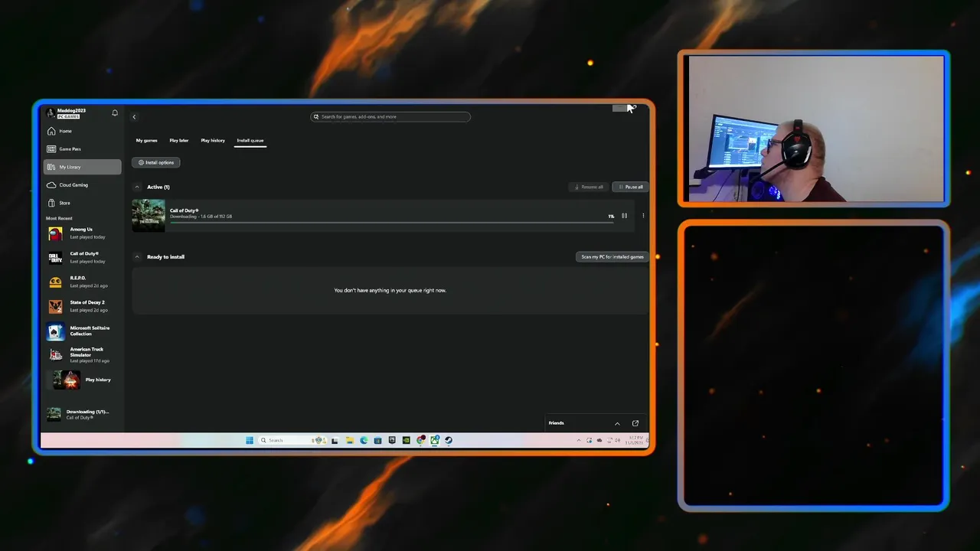Show hidden system tray icons
Image resolution: width=980 pixels, height=551 pixels.
pyautogui.click(x=579, y=441)
